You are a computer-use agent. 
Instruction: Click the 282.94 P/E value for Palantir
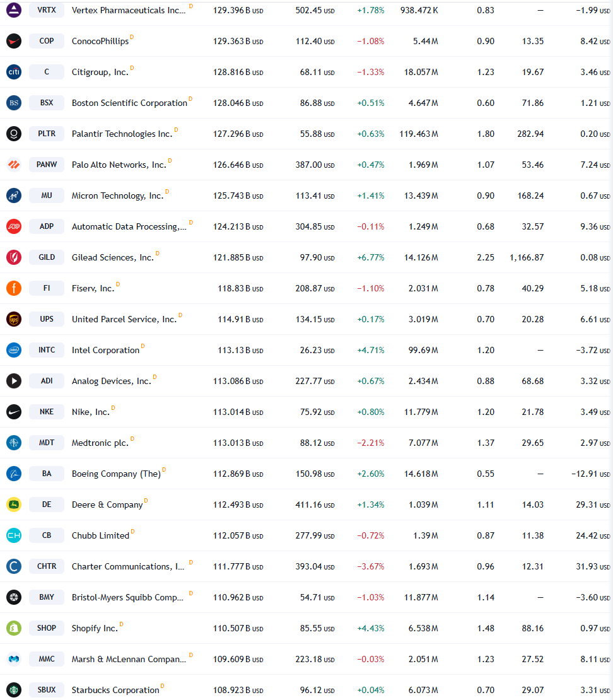[x=530, y=134]
